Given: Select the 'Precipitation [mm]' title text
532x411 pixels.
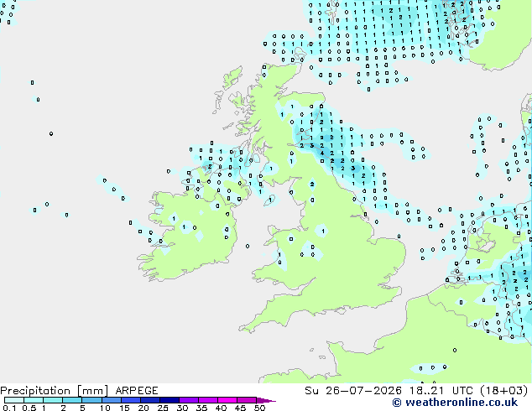Looking at the screenshot, I should click(55, 391).
